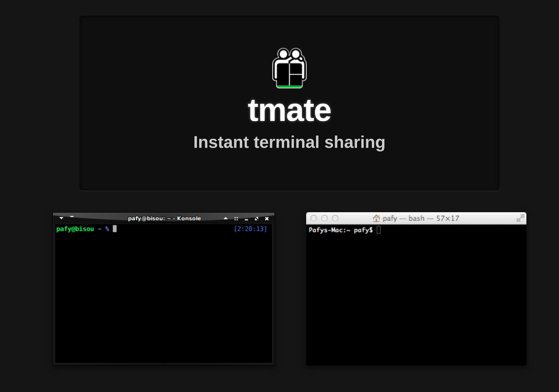
Task: Click the middle (minimize) button of bash window
Action: (x=325, y=218)
